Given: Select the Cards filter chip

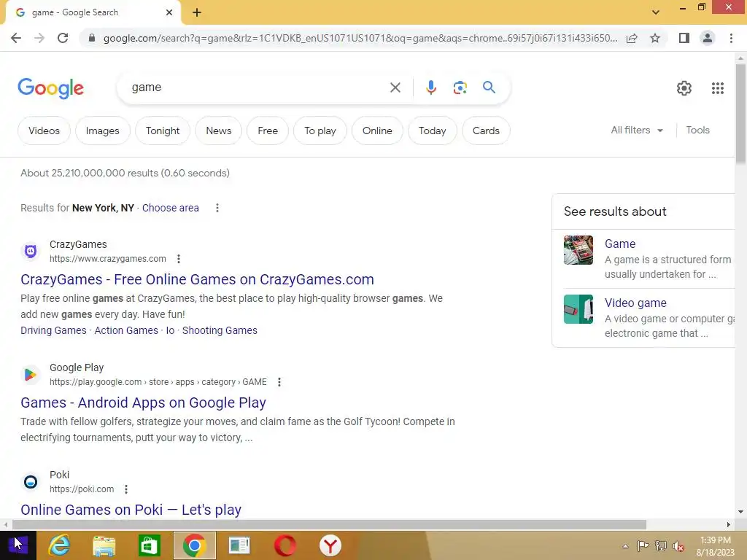Looking at the screenshot, I should point(486,131).
